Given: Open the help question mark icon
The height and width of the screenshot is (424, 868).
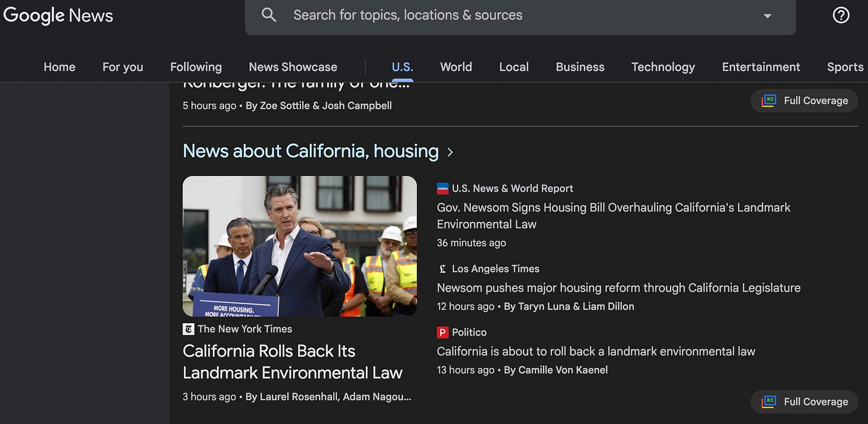Looking at the screenshot, I should click(x=841, y=16).
